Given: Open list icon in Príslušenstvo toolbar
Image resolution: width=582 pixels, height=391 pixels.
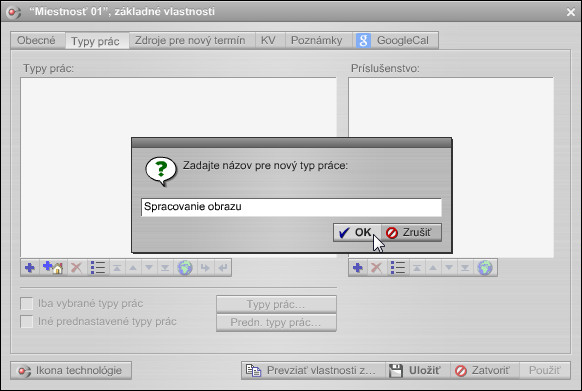Looking at the screenshot, I should tap(398, 267).
